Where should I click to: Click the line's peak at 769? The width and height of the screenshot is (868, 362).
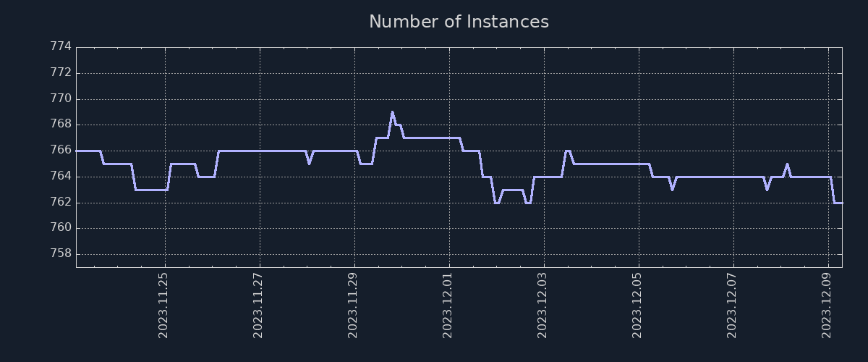coord(392,112)
